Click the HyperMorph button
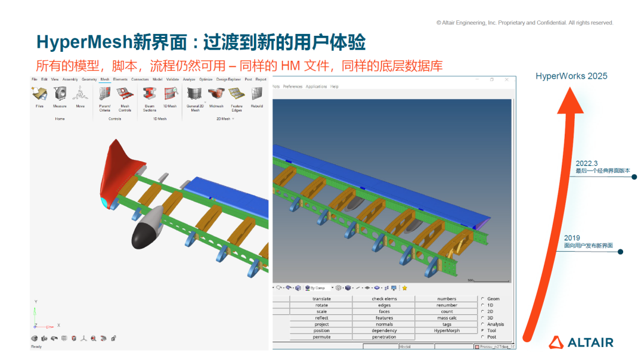The width and height of the screenshot is (644, 356). 447,330
